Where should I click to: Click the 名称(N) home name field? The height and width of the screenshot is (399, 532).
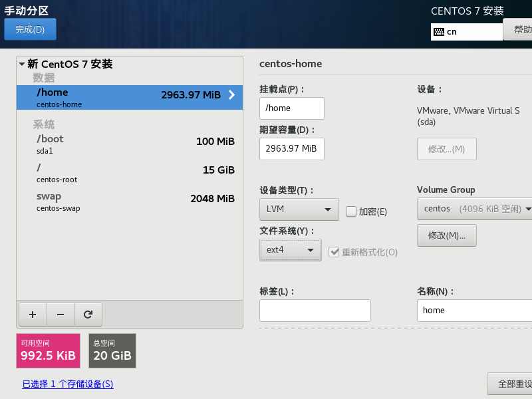(474, 311)
